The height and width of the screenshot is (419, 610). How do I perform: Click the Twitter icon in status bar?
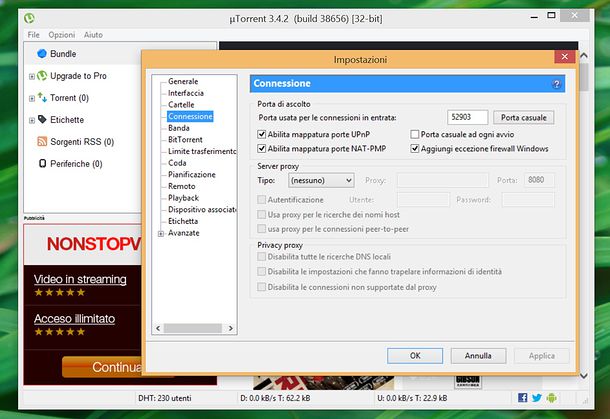coord(537,398)
